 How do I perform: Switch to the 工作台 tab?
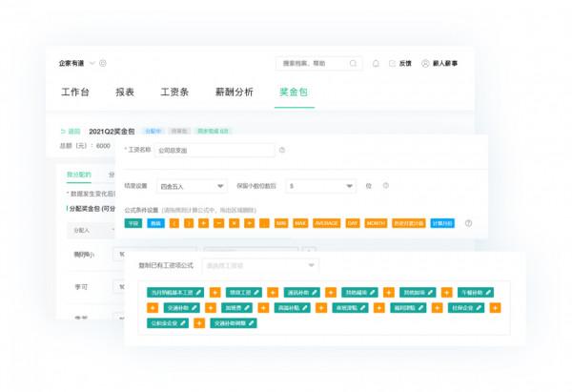pos(75,92)
